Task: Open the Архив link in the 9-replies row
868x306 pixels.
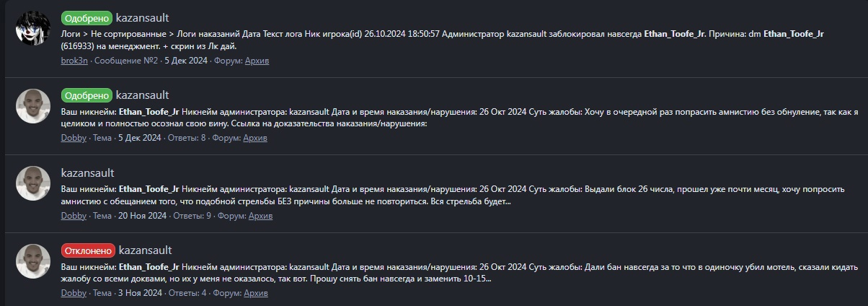Action: 260,216
